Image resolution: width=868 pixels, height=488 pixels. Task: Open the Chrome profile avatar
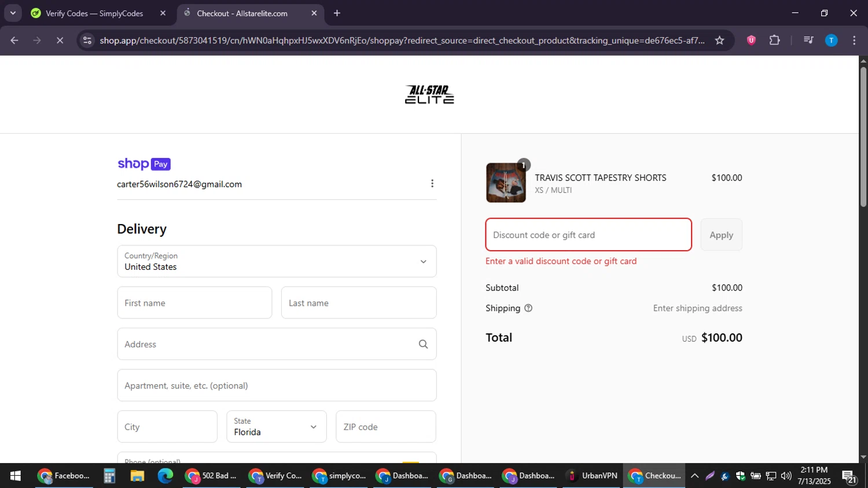coord(831,41)
